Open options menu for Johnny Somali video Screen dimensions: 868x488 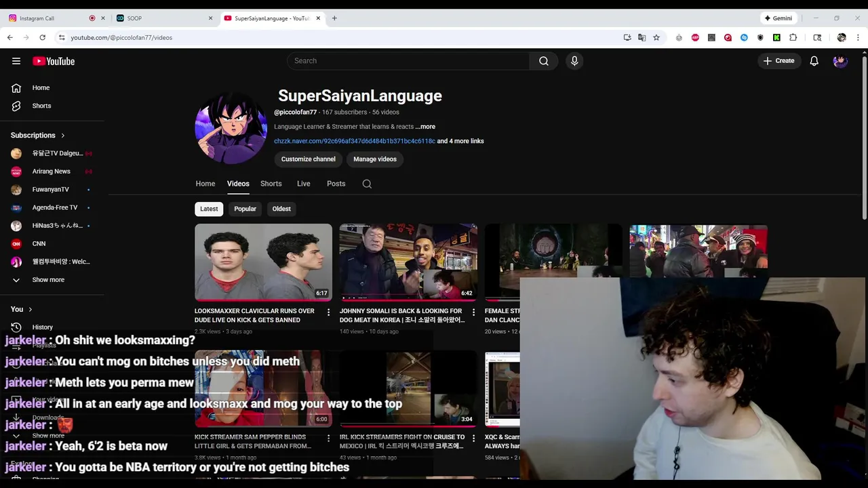(x=473, y=312)
